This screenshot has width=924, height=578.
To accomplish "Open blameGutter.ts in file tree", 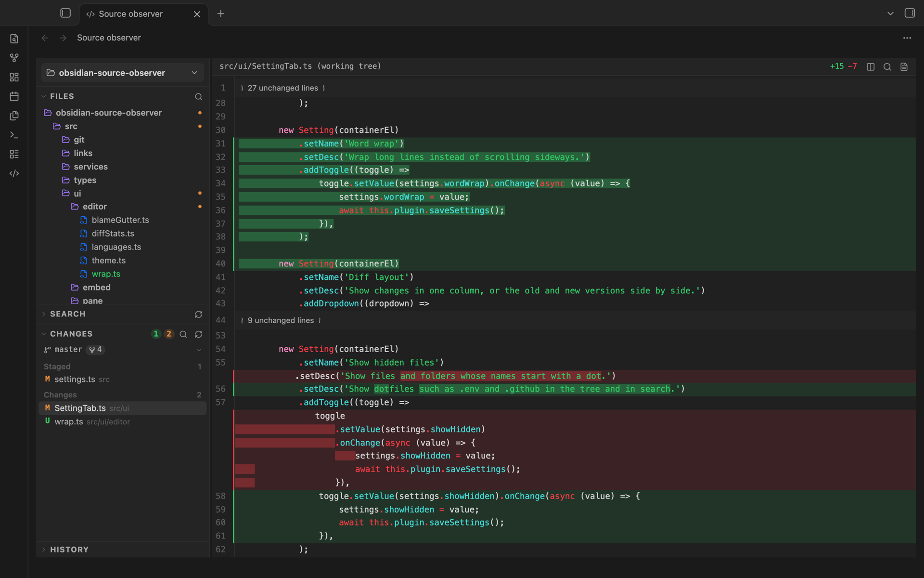I will (120, 220).
